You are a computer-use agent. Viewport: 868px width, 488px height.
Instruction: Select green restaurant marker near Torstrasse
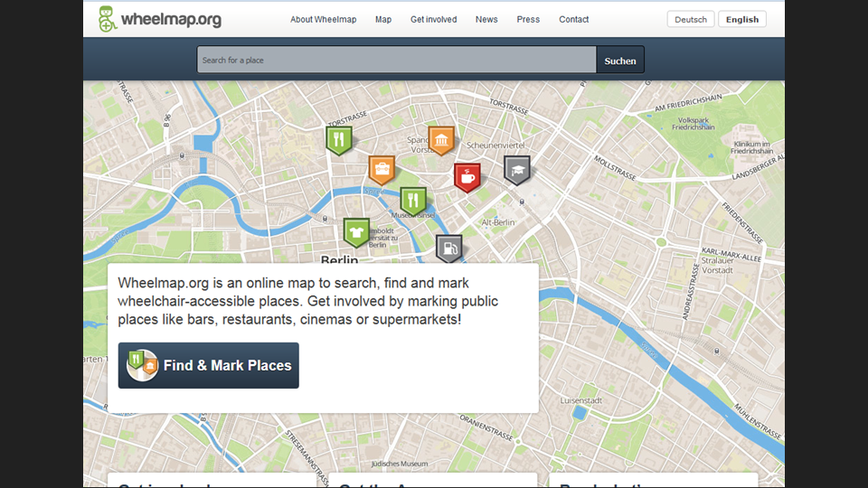coord(339,140)
